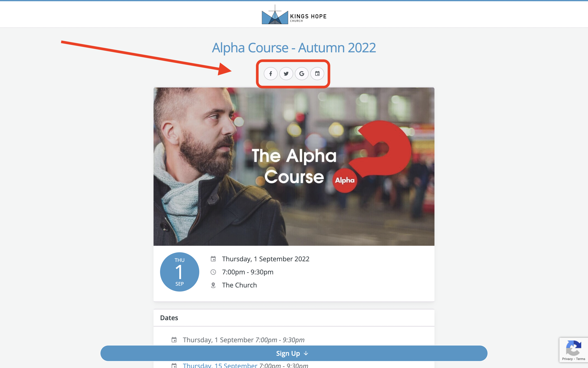The image size is (588, 368).
Task: Click the Google share icon
Action: click(x=302, y=74)
